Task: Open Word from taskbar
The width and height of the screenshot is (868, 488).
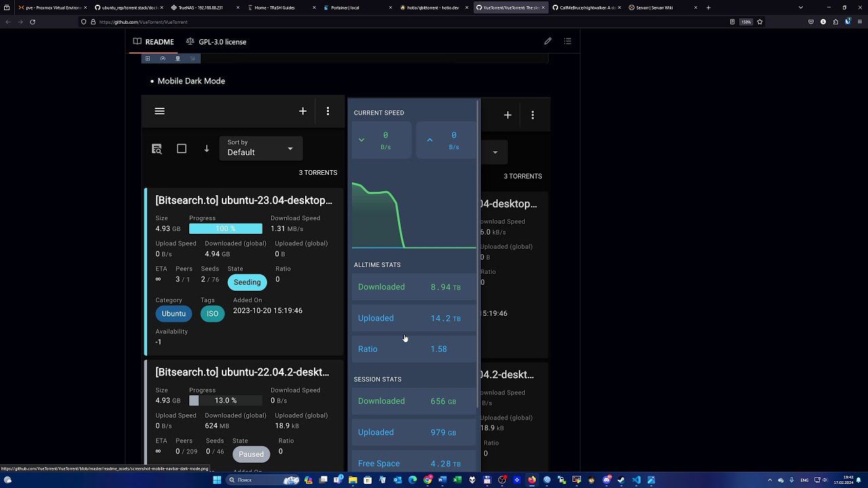Action: tap(442, 480)
